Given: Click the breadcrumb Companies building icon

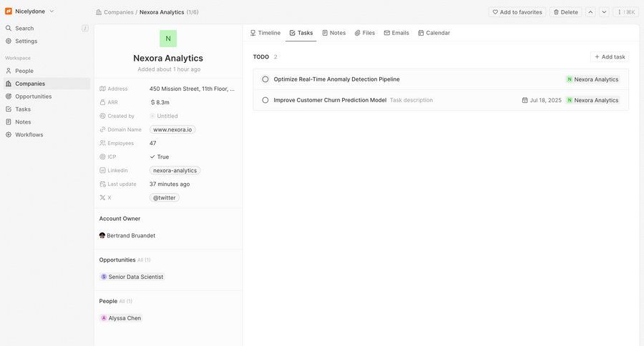Looking at the screenshot, I should click(x=99, y=12).
